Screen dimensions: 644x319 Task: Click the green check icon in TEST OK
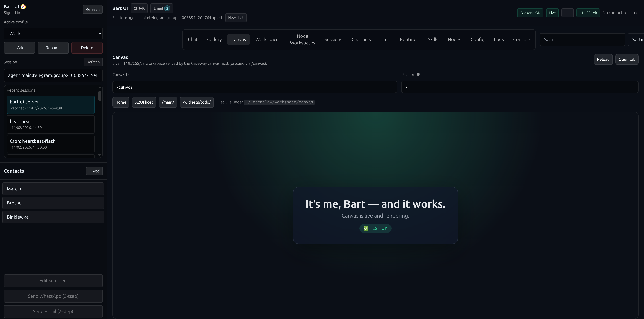coord(366,229)
